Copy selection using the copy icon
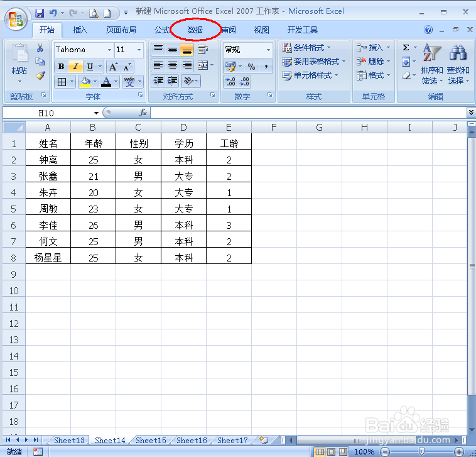The height and width of the screenshot is (457, 476). pyautogui.click(x=40, y=62)
